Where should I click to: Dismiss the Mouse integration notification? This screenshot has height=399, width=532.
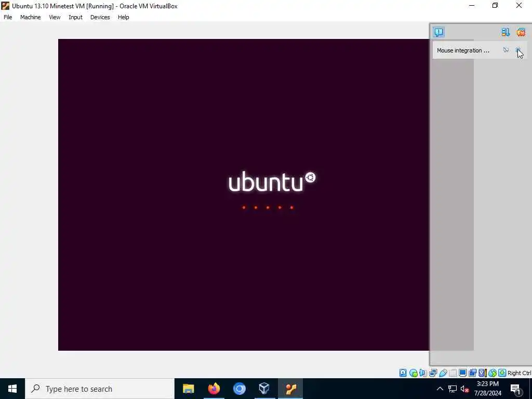pos(518,50)
